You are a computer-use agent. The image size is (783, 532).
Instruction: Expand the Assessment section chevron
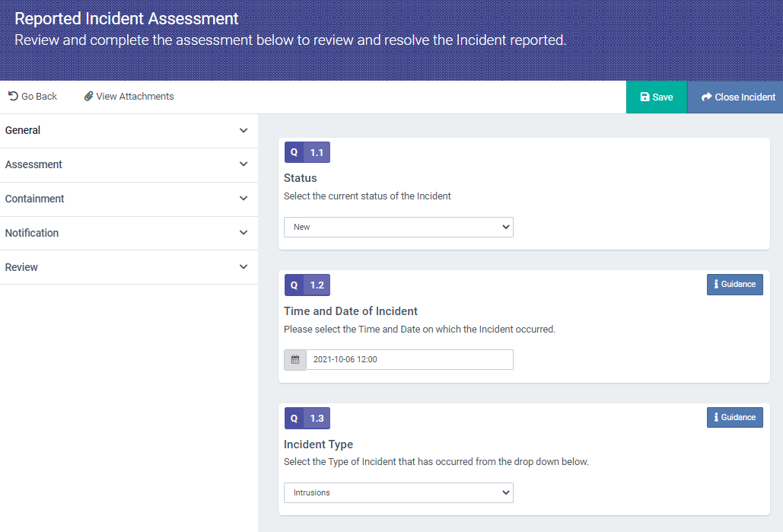click(x=243, y=164)
